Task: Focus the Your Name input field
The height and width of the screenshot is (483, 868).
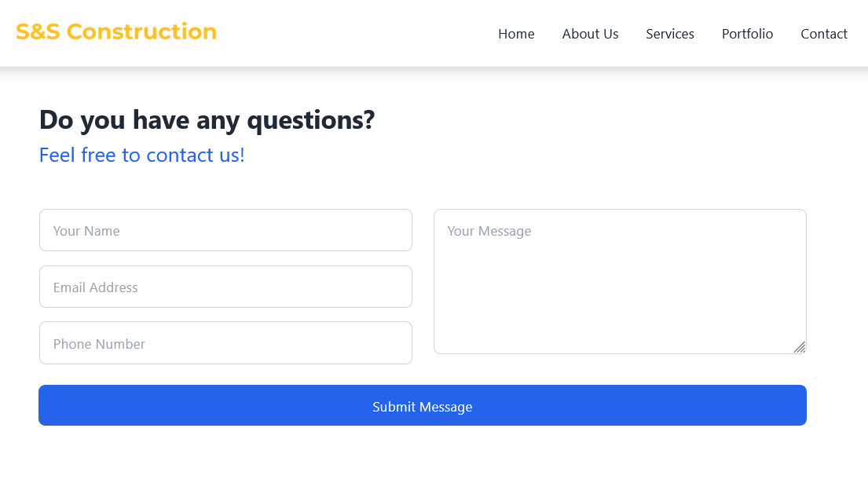Action: point(226,230)
